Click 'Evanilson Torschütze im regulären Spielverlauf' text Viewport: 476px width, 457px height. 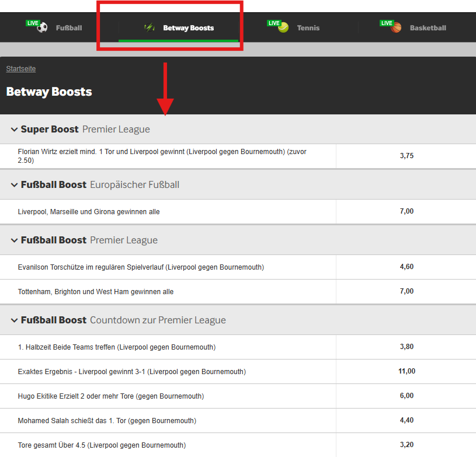pyautogui.click(x=141, y=267)
